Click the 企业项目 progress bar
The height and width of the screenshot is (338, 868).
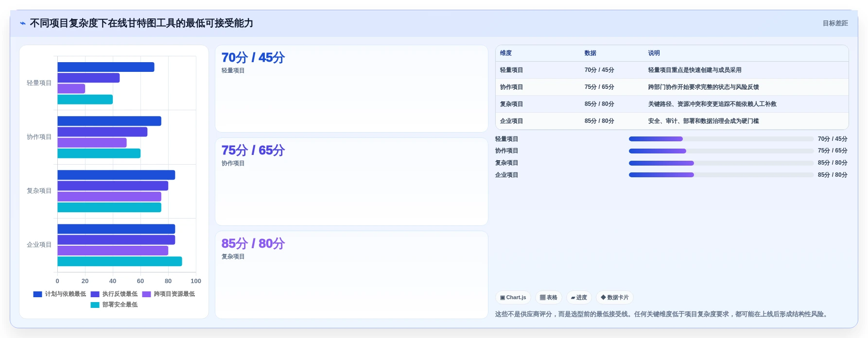point(721,175)
